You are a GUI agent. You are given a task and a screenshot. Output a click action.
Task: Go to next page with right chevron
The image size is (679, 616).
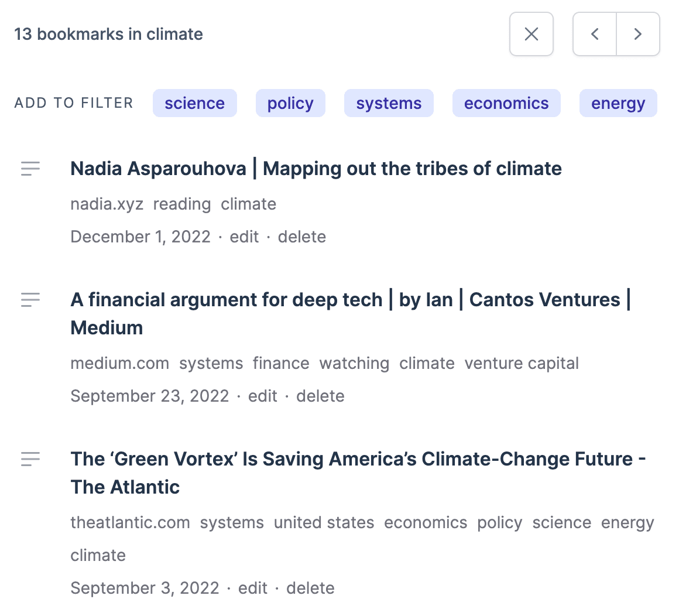pyautogui.click(x=638, y=34)
